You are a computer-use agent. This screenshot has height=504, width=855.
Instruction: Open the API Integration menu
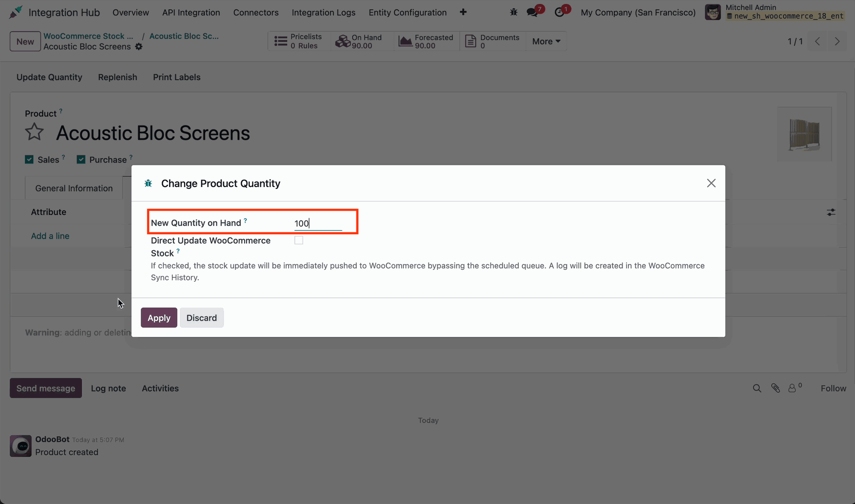tap(191, 12)
